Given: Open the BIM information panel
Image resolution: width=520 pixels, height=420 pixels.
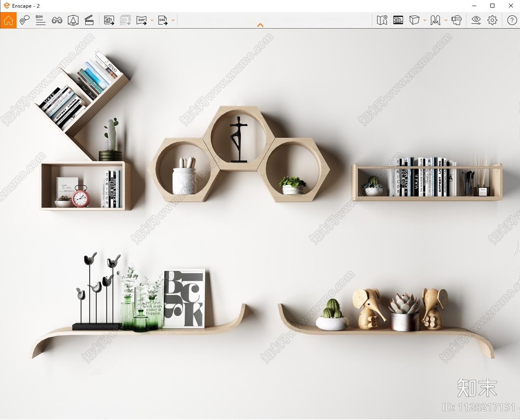Looking at the screenshot, I should [x=41, y=20].
